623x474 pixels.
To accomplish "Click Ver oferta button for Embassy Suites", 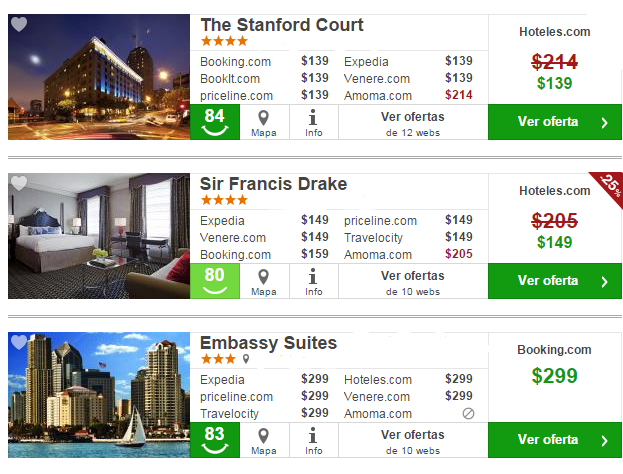I will 555,440.
